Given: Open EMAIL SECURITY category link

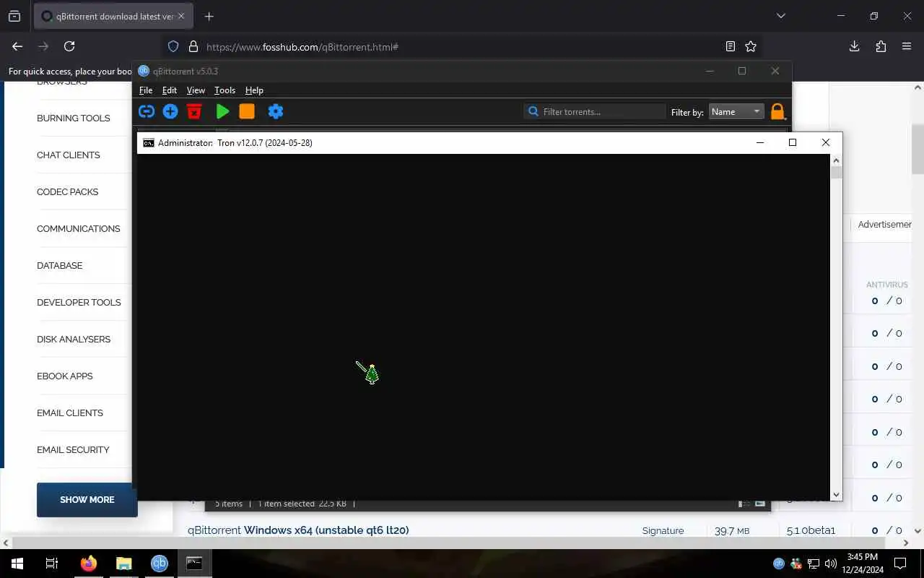Looking at the screenshot, I should pos(73,449).
